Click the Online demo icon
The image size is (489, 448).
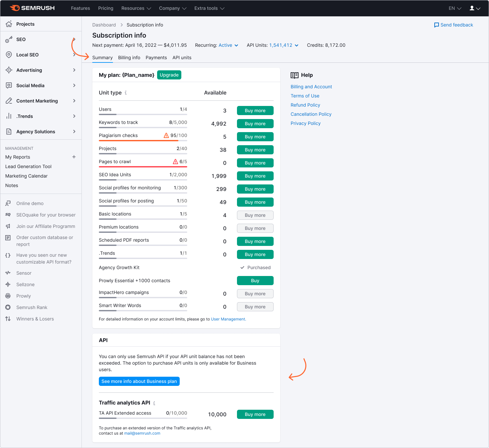tap(8, 203)
